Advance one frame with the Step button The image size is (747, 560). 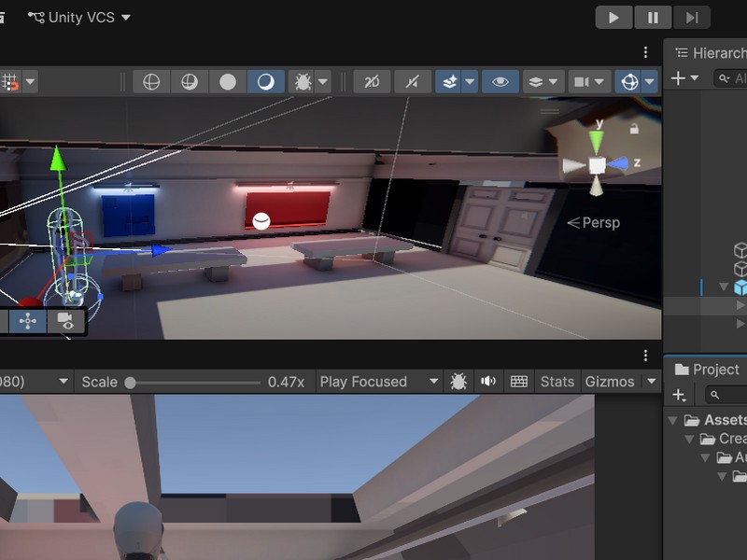(x=692, y=18)
